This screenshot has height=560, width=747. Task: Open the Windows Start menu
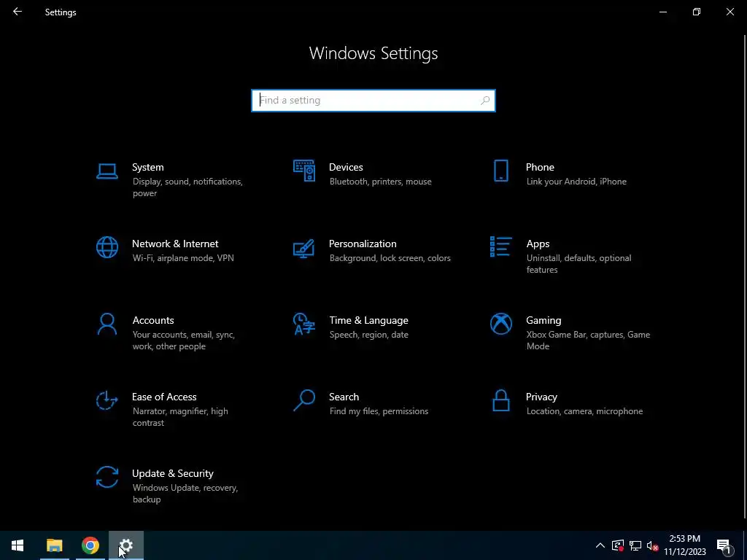click(x=18, y=545)
